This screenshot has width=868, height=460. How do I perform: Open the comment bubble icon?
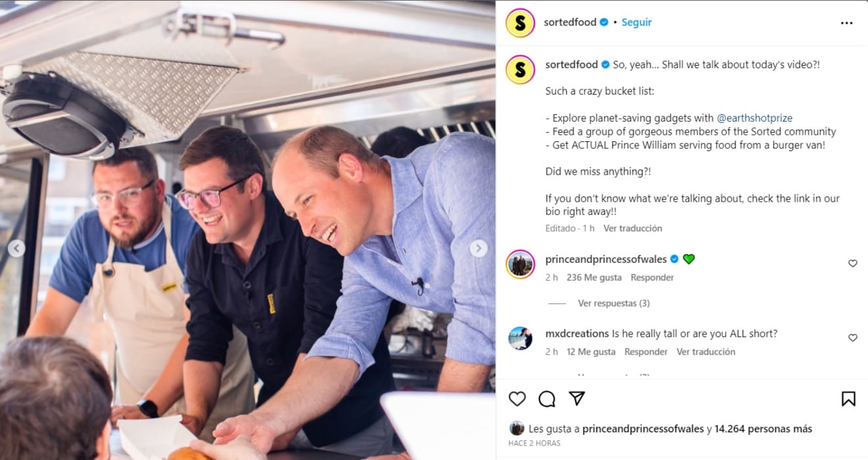tap(547, 399)
